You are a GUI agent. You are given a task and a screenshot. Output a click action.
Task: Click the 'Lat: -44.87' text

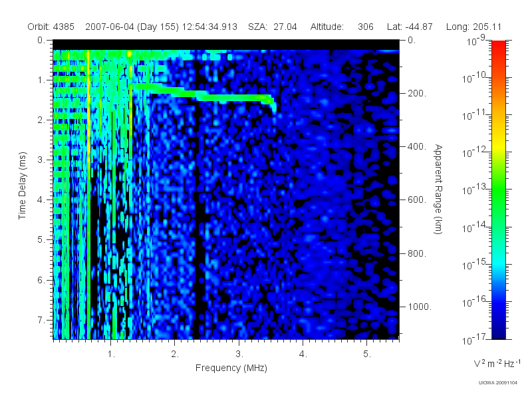(410, 27)
